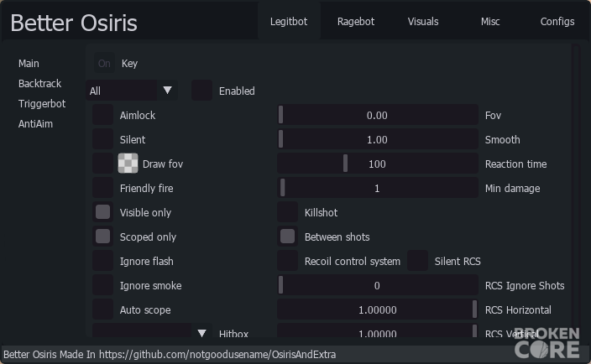Enable the Silent RCS checkbox
Screen dimensions: 591x364
417,261
